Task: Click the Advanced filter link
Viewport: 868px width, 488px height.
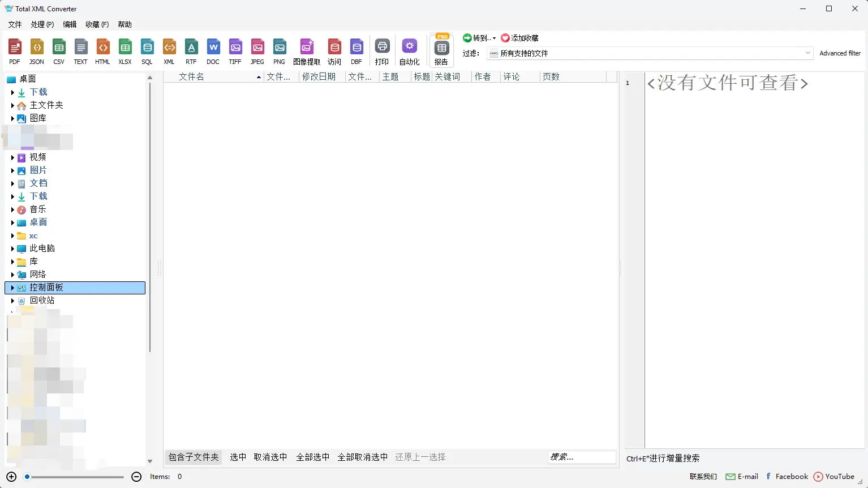Action: click(x=840, y=53)
